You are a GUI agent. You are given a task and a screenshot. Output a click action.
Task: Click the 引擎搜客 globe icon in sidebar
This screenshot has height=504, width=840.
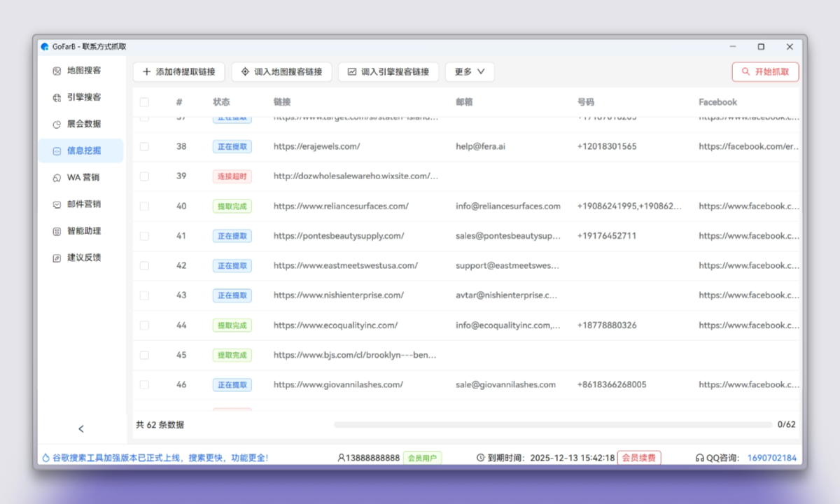(x=57, y=98)
